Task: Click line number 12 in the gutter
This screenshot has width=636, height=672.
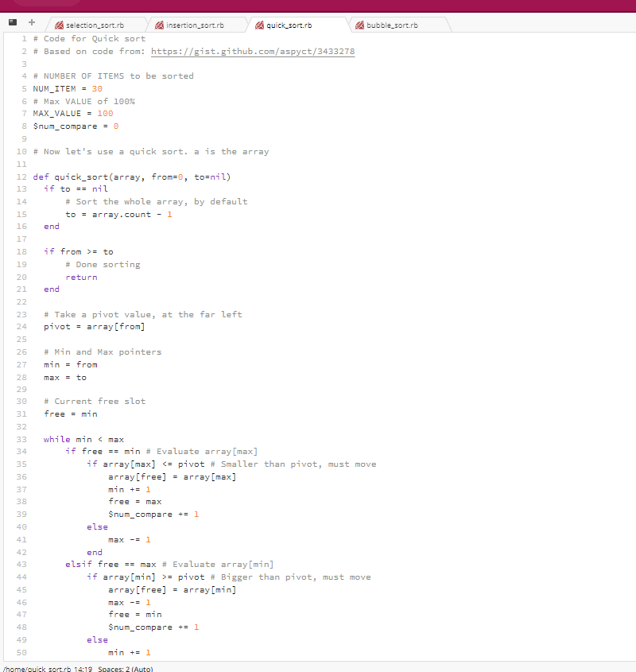Action: 21,177
